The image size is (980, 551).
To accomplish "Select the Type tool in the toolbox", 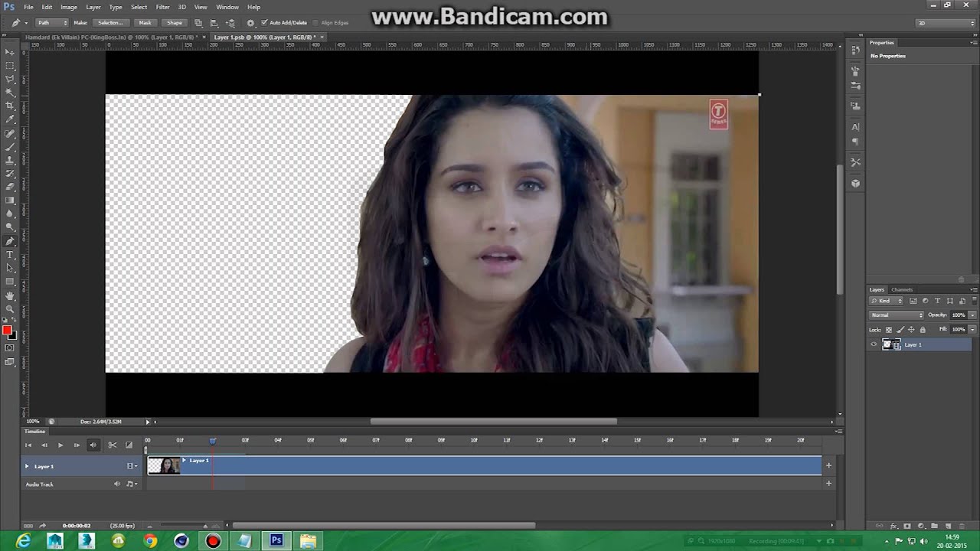I will click(10, 255).
